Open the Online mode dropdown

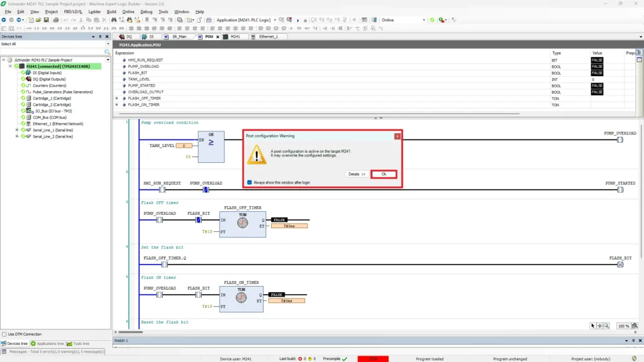click(x=423, y=20)
